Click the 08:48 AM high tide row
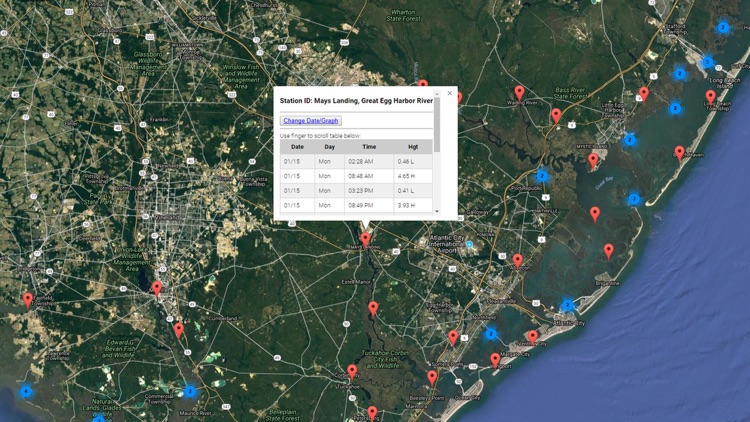 355,175
